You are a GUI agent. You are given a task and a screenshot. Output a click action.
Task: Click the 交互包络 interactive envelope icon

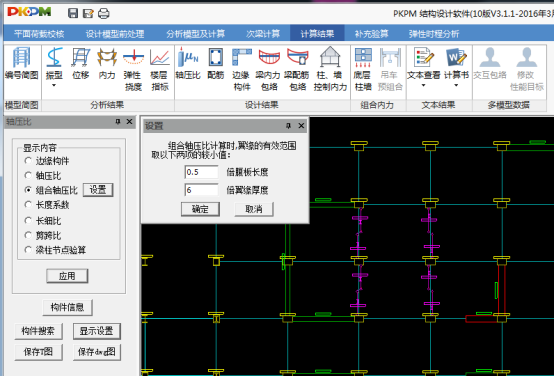tap(490, 64)
